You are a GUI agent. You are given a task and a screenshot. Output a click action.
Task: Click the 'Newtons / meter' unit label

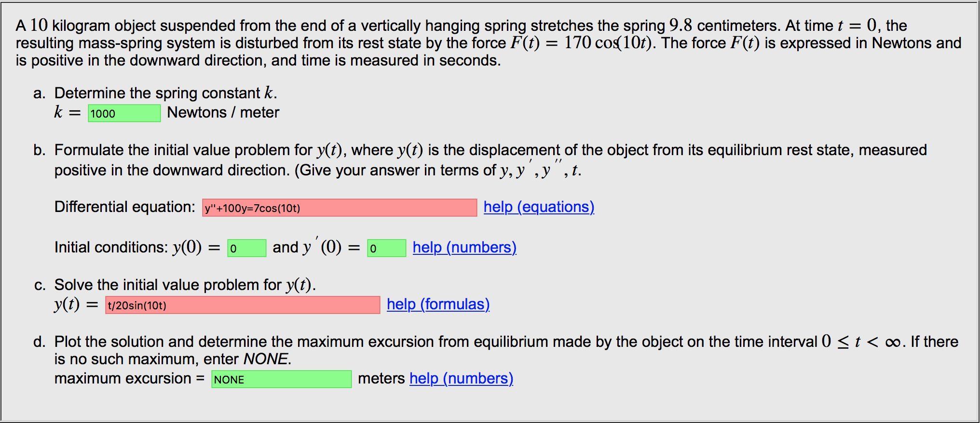(223, 112)
